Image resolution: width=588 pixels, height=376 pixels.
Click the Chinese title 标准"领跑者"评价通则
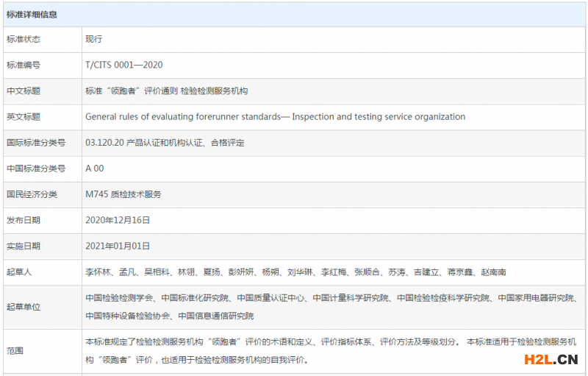coord(167,91)
